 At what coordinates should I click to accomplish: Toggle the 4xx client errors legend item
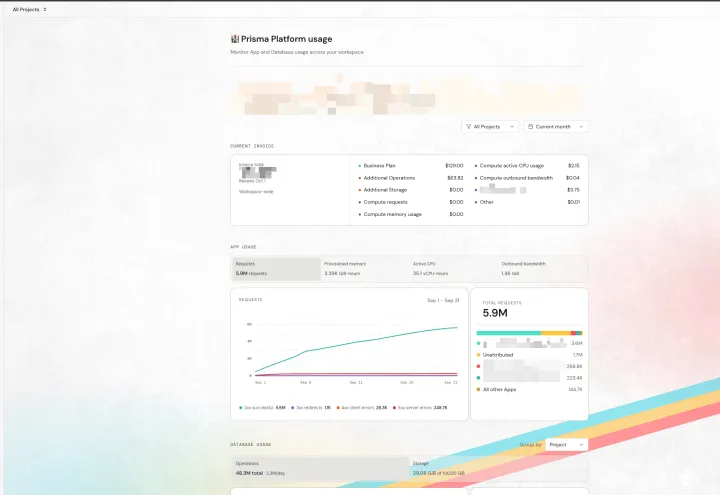click(362, 408)
